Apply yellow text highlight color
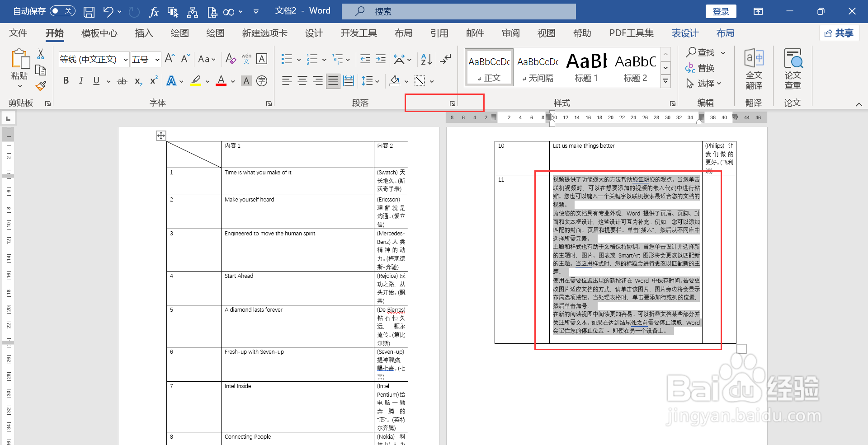 [196, 81]
